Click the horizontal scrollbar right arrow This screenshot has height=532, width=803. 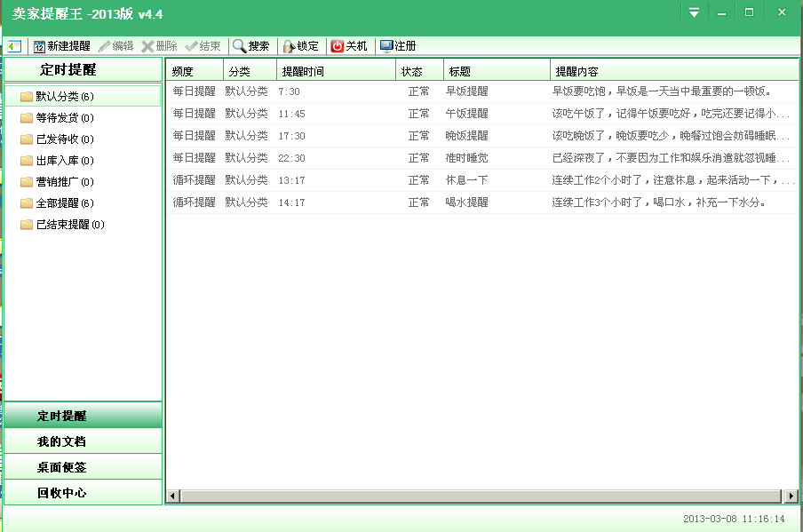click(791, 496)
